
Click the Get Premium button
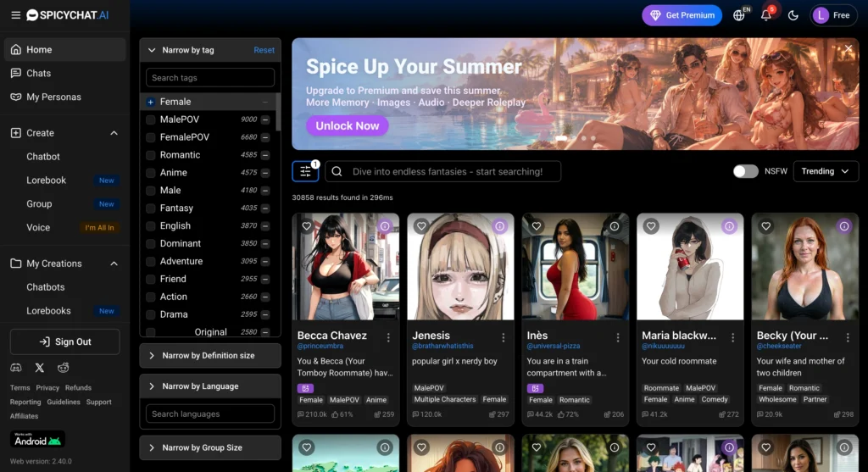click(682, 15)
